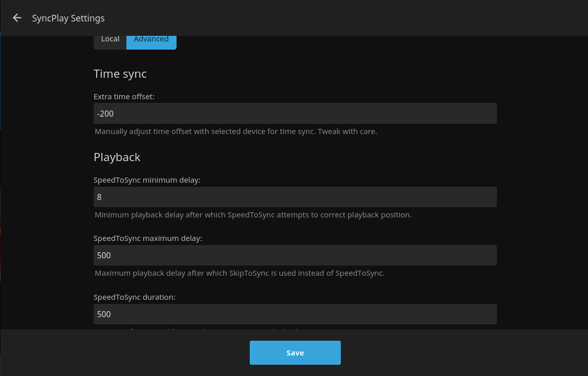Image resolution: width=588 pixels, height=376 pixels.
Task: Click the Save button
Action: tap(295, 352)
